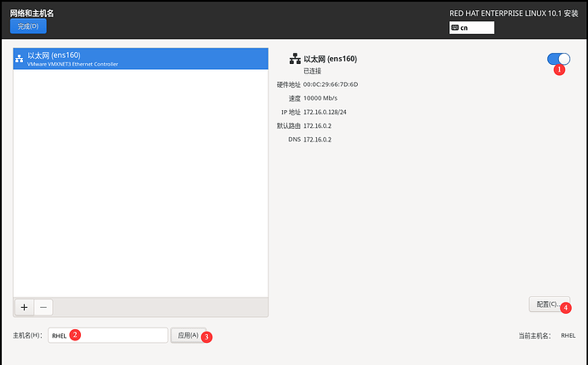Toggle the ens160 Ethernet connection switch
This screenshot has width=588, height=365.
pos(558,59)
